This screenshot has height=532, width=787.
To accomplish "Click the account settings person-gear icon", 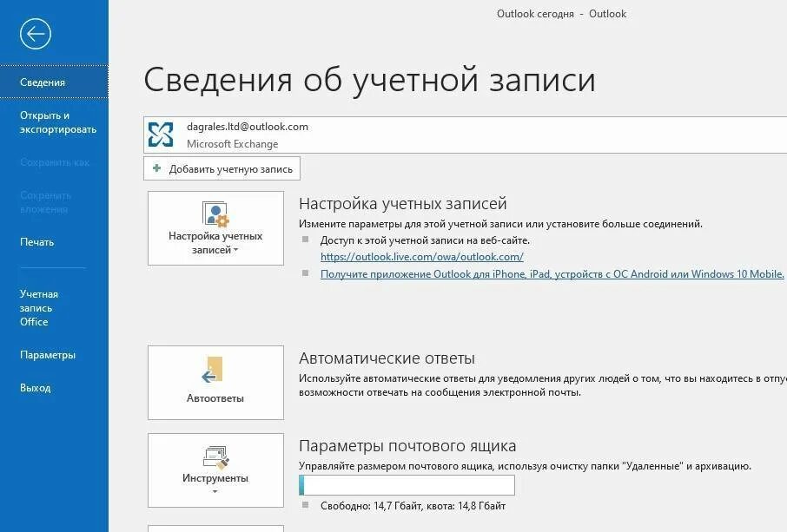I will 215,214.
